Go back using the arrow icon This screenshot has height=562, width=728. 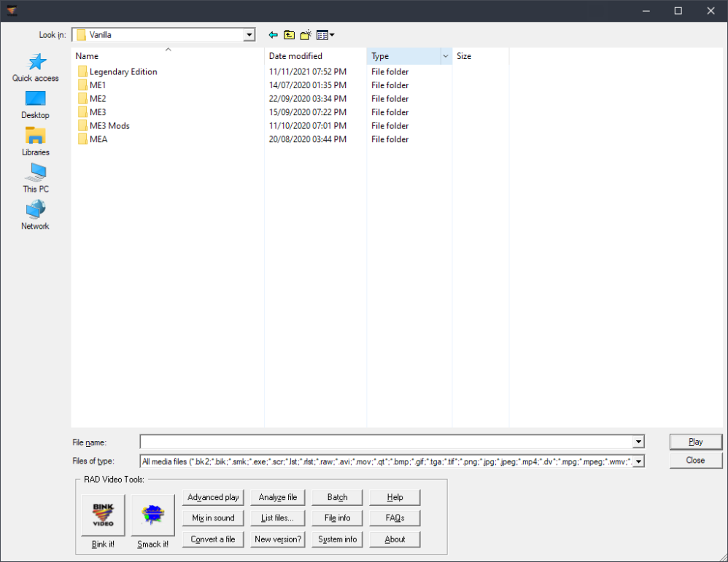coord(273,35)
